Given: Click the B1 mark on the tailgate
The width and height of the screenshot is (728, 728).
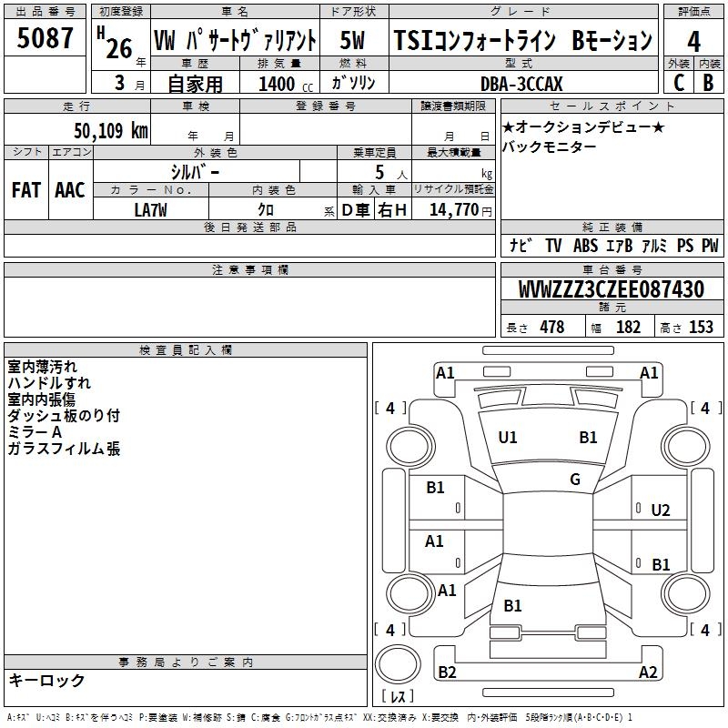Looking at the screenshot, I should pos(512,606).
